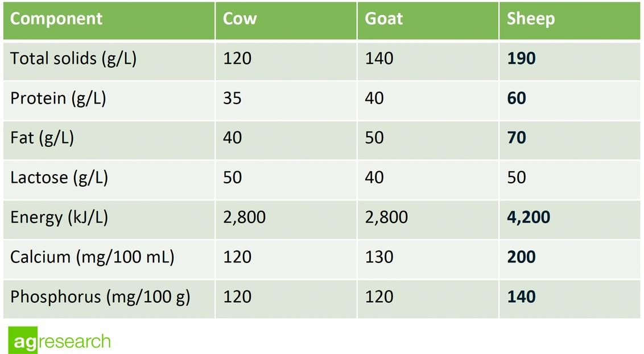The width and height of the screenshot is (644, 354).
Task: Click the Lactose (g/L) row label
Action: click(59, 178)
